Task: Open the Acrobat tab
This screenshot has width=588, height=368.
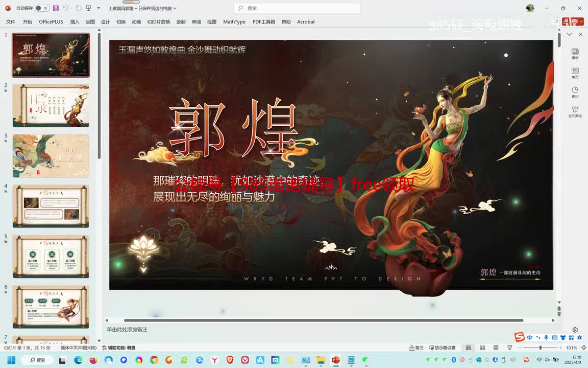Action: pos(306,22)
